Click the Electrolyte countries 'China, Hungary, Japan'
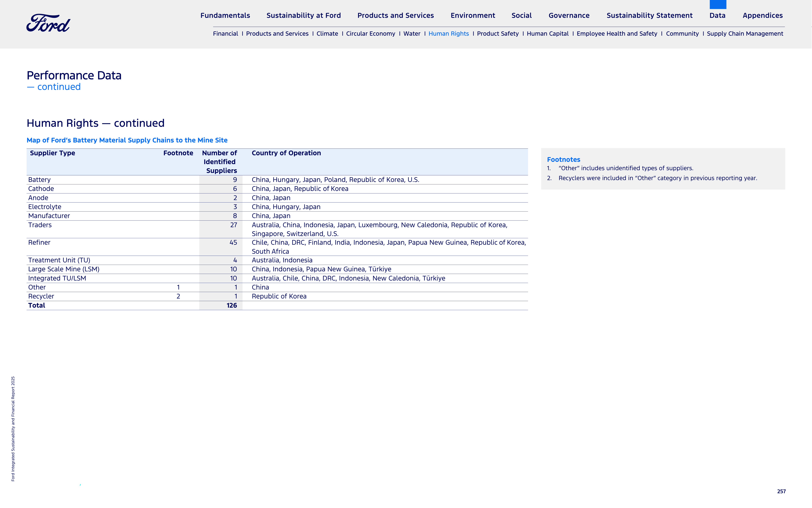 coord(286,207)
